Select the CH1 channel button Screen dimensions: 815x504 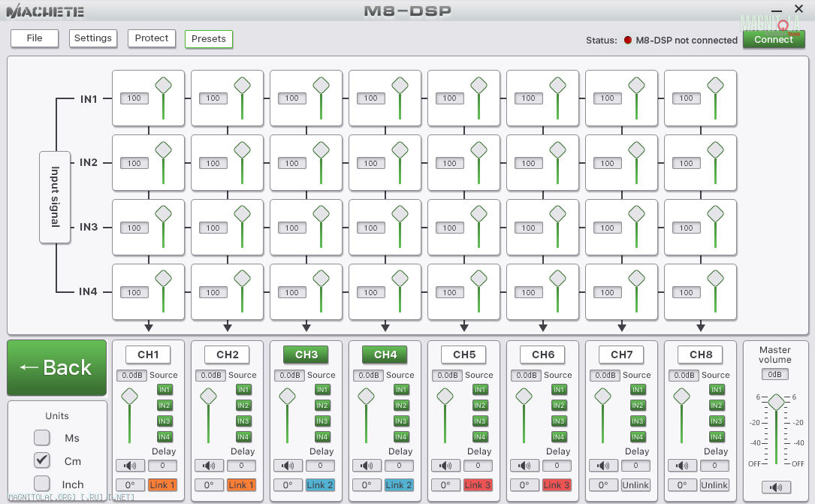point(148,355)
